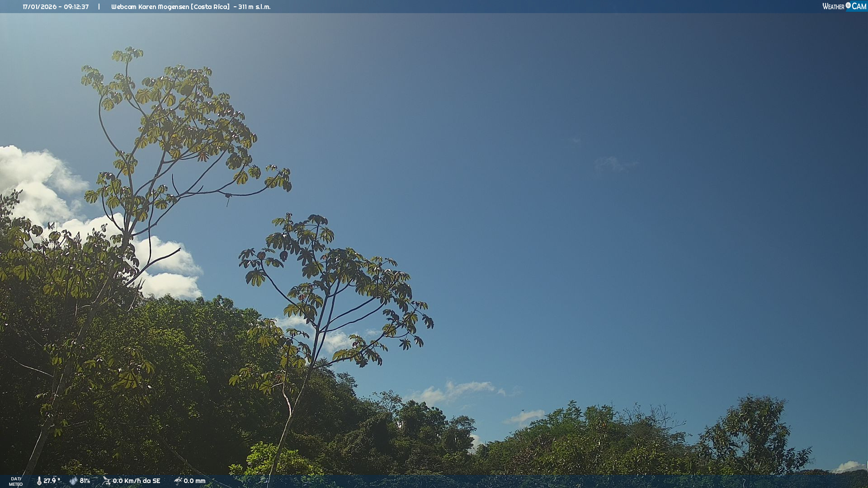Click the 27.9° temperature reading
Screen dimensions: 868x488
52,481
